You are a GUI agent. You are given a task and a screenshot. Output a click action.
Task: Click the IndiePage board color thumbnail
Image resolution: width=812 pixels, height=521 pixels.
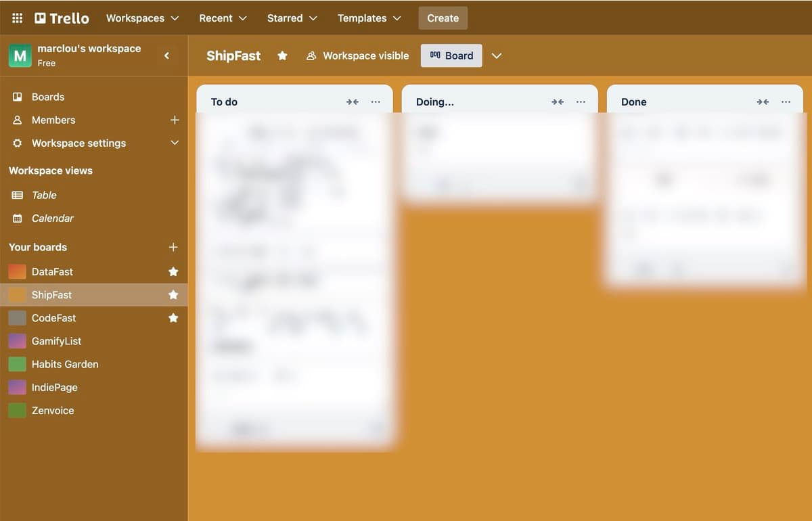click(18, 387)
